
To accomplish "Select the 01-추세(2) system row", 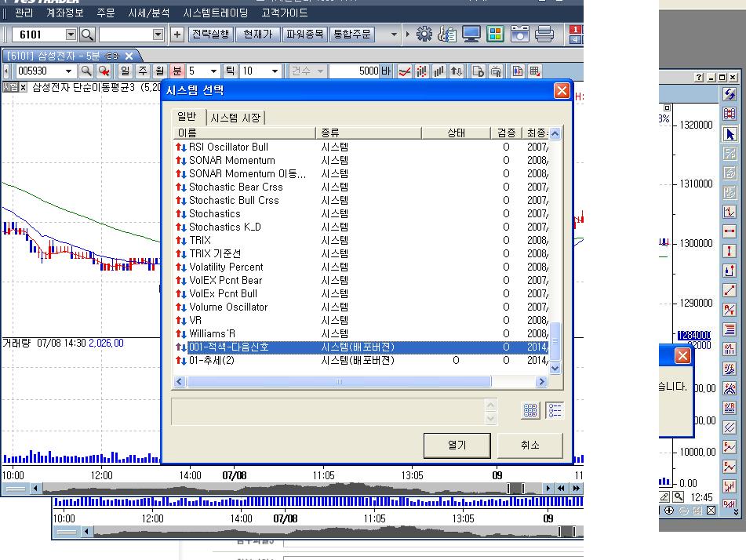I will (x=212, y=361).
